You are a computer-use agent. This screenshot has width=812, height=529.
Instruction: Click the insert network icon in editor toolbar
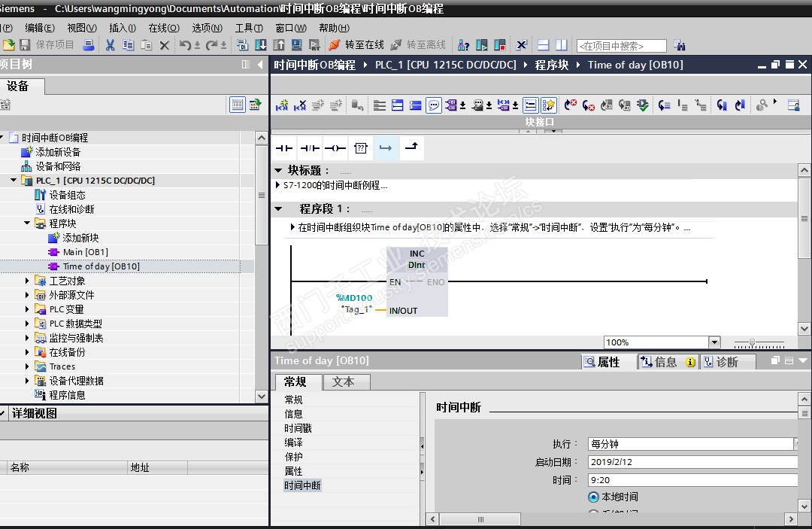282,105
